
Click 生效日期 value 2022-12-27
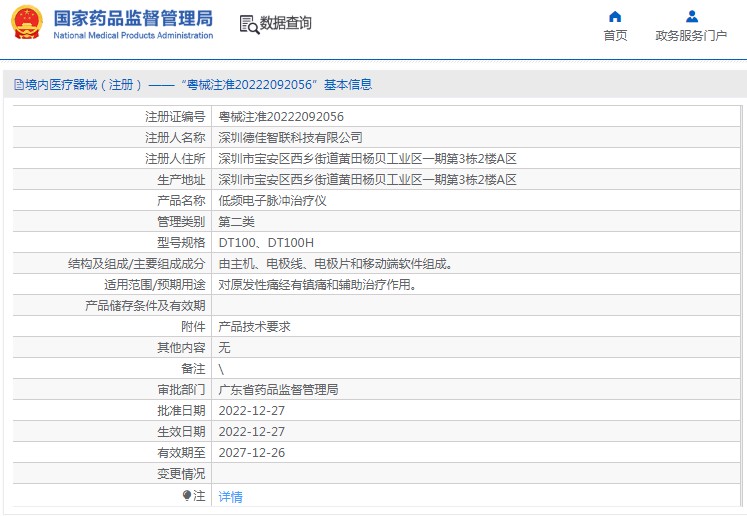(252, 431)
